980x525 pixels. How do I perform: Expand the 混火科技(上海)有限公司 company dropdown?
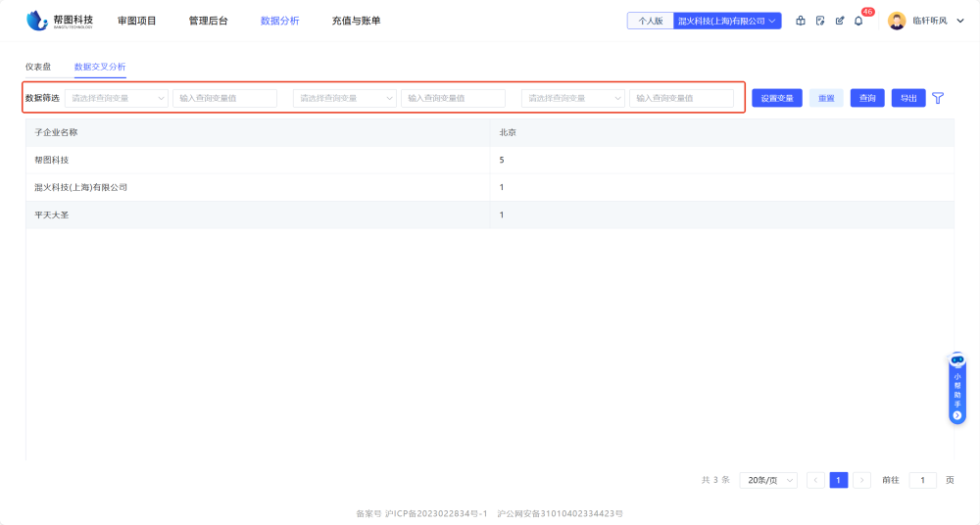click(x=727, y=21)
